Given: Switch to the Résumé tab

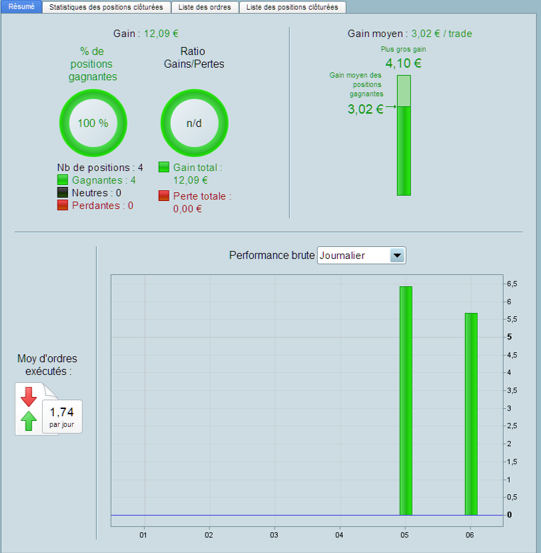Looking at the screenshot, I should point(22,7).
